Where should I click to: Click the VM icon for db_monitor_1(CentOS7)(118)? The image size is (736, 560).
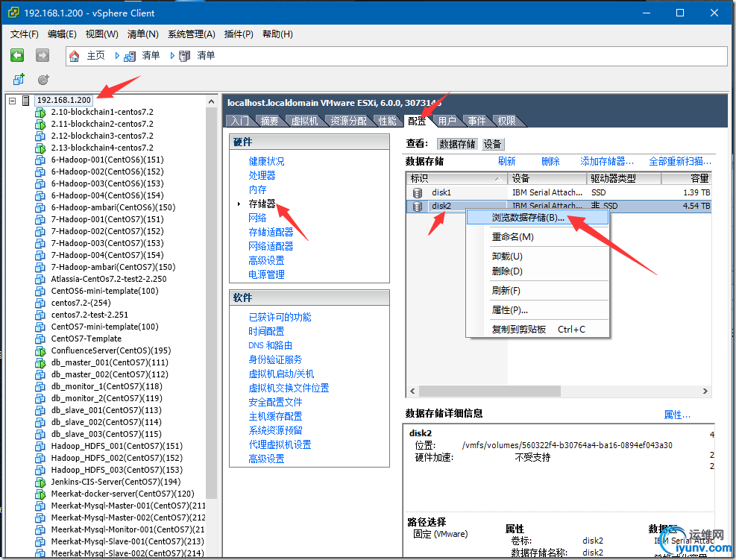click(x=40, y=387)
